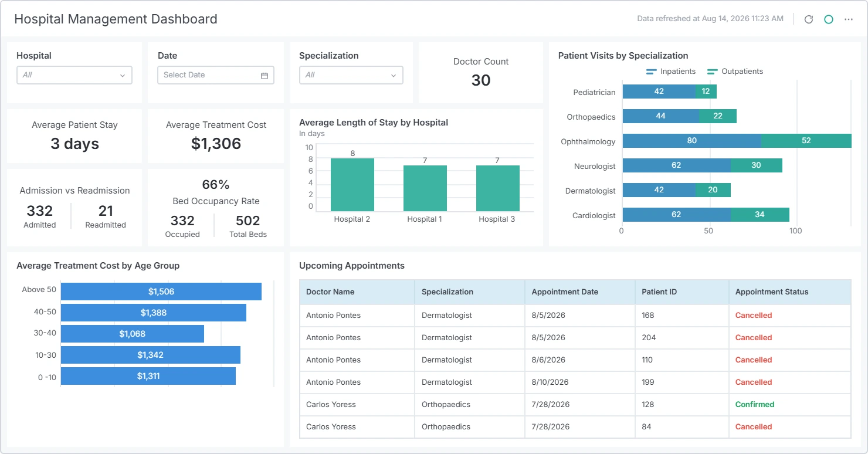Click the green circle status icon
868x454 pixels.
(x=829, y=19)
